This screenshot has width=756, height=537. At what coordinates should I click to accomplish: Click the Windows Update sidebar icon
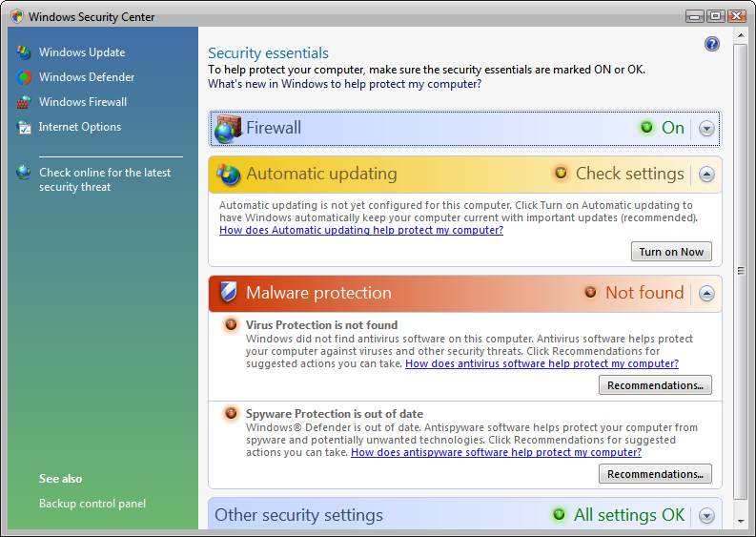coord(24,52)
